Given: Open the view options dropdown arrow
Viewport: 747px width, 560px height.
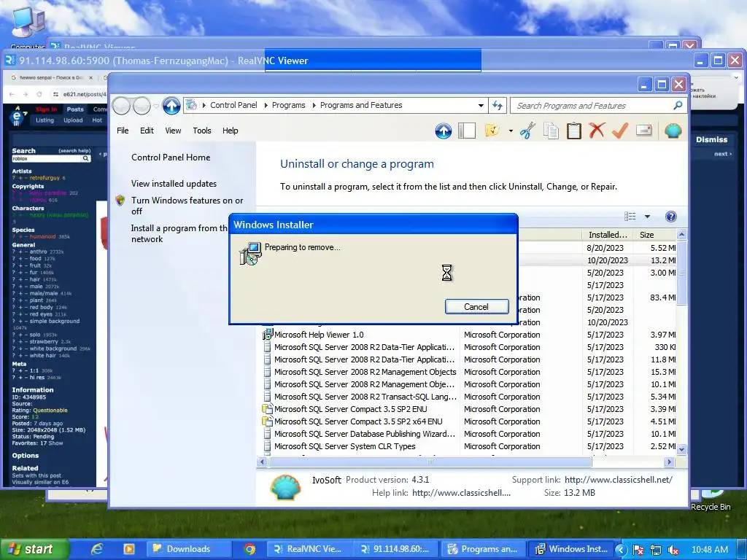Looking at the screenshot, I should (648, 217).
